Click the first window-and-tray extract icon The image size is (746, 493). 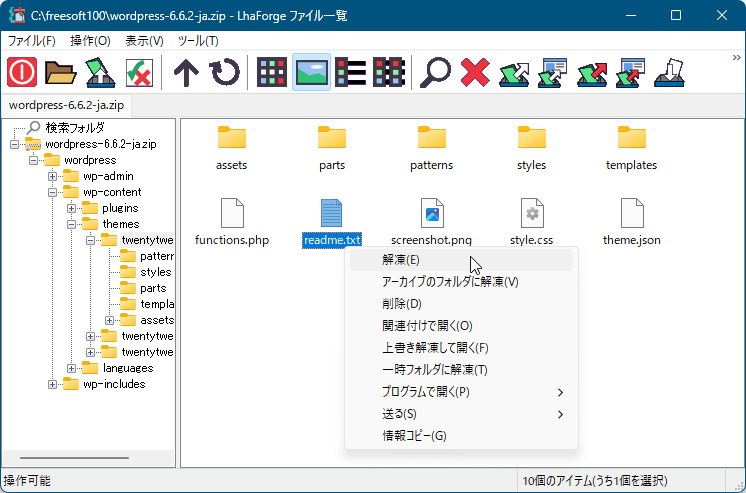(x=552, y=73)
